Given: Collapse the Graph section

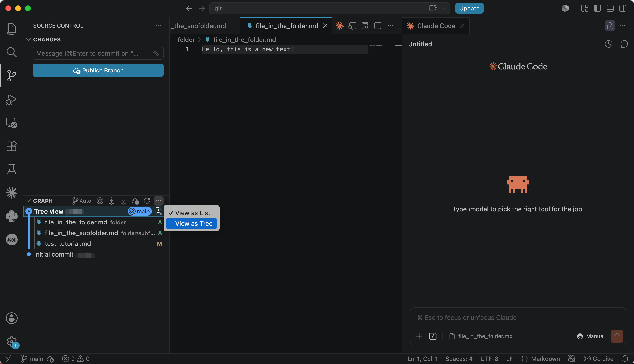Looking at the screenshot, I should pyautogui.click(x=28, y=201).
